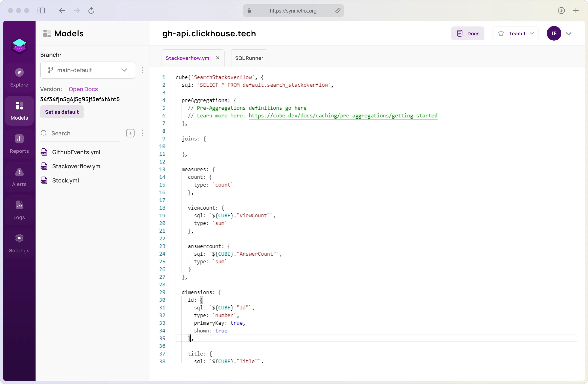
Task: Follow the Open Docs link
Action: [83, 89]
